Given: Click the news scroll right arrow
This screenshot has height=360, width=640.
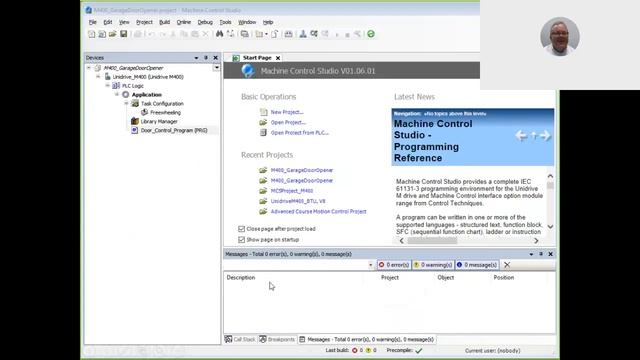Looking at the screenshot, I should (536, 241).
